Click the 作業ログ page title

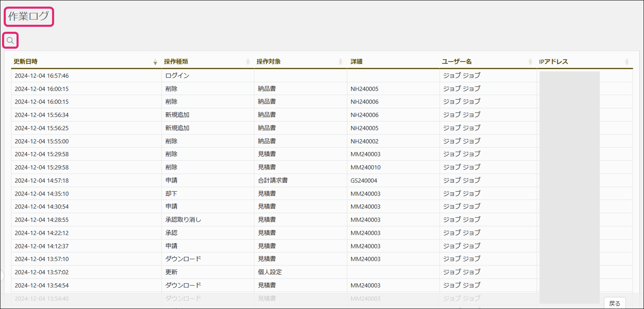[29, 17]
